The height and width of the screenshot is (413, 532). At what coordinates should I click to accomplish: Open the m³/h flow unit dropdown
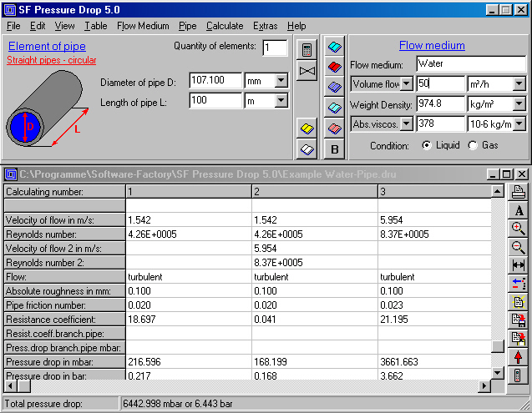point(519,83)
